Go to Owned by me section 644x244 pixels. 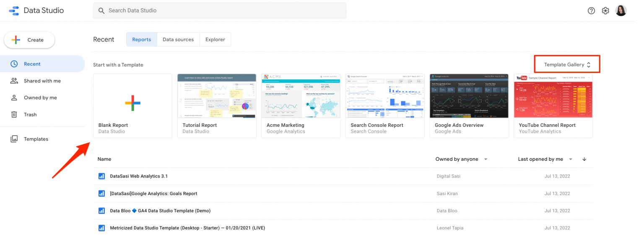tap(40, 98)
